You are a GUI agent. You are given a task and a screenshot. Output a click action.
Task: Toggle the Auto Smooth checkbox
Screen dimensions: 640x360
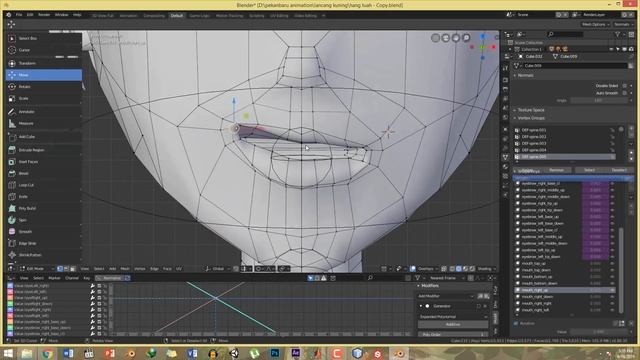(x=624, y=93)
